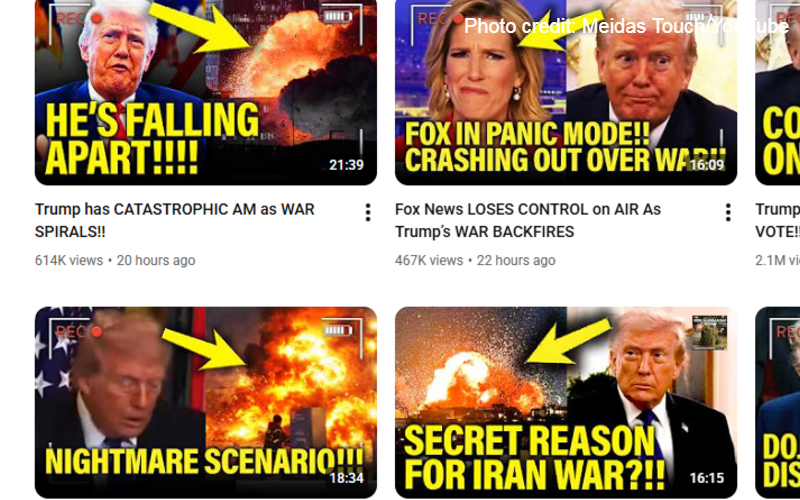Open the options menu for Trump has CATASTROPHIC AM video
The width and height of the screenshot is (800, 500).
[x=368, y=212]
